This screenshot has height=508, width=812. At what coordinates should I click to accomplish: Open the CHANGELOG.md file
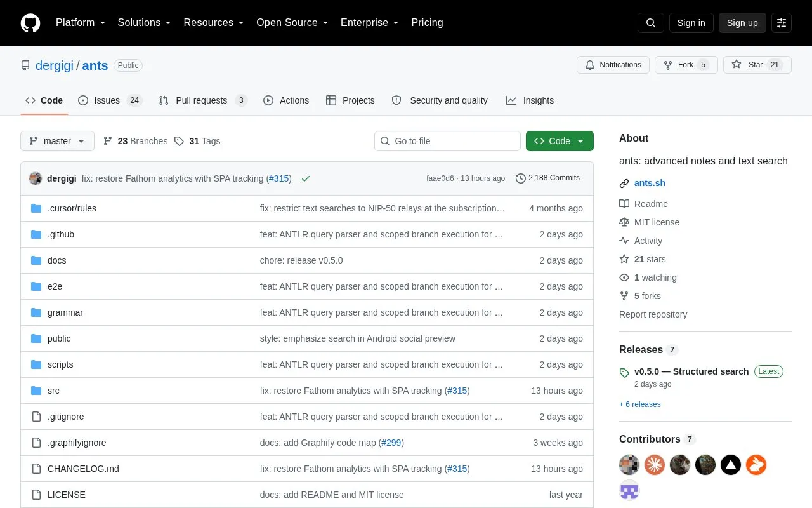(x=83, y=469)
